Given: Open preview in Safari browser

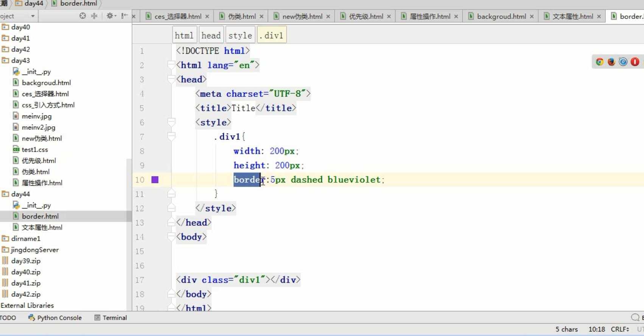Looking at the screenshot, I should pos(623,62).
